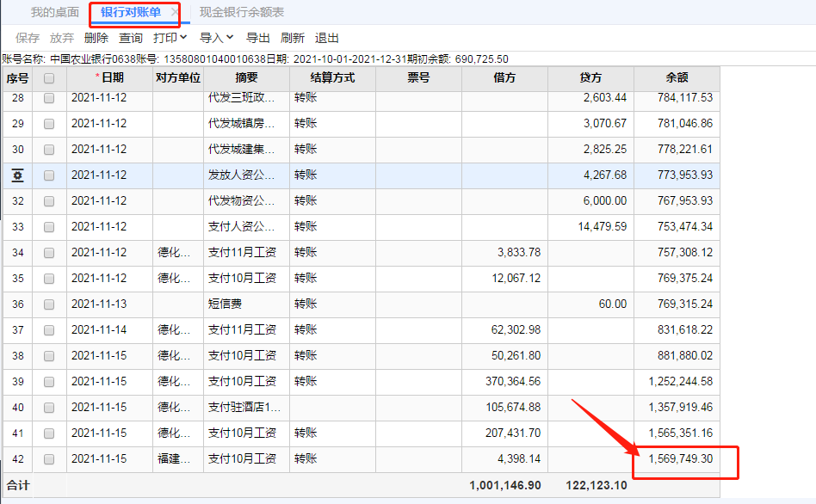Click debit amount 207,431.70
Image resolution: width=816 pixels, height=504 pixels.
pyautogui.click(x=513, y=433)
